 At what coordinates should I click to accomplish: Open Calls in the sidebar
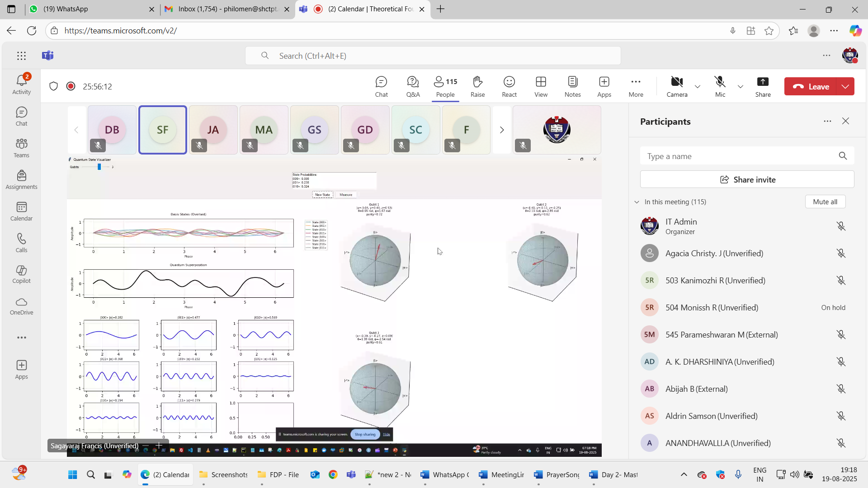click(x=21, y=243)
